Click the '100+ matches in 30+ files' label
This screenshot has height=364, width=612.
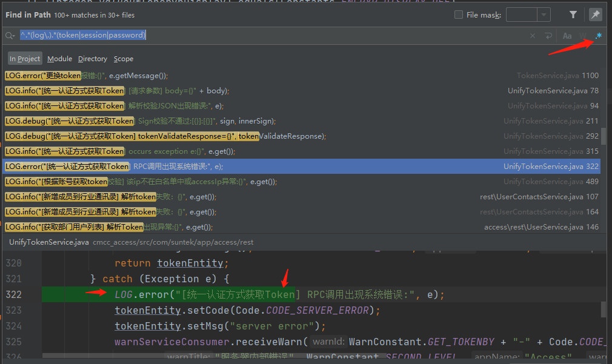click(x=94, y=15)
